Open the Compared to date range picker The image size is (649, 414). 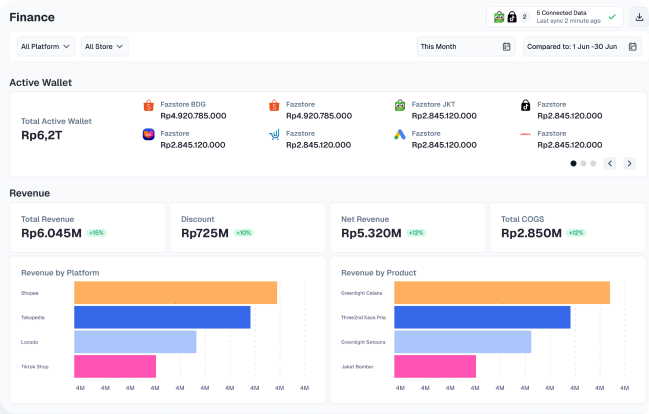tap(581, 46)
